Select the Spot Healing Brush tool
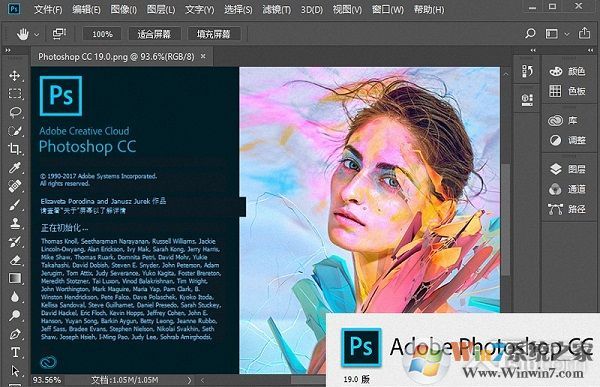 tap(15, 186)
